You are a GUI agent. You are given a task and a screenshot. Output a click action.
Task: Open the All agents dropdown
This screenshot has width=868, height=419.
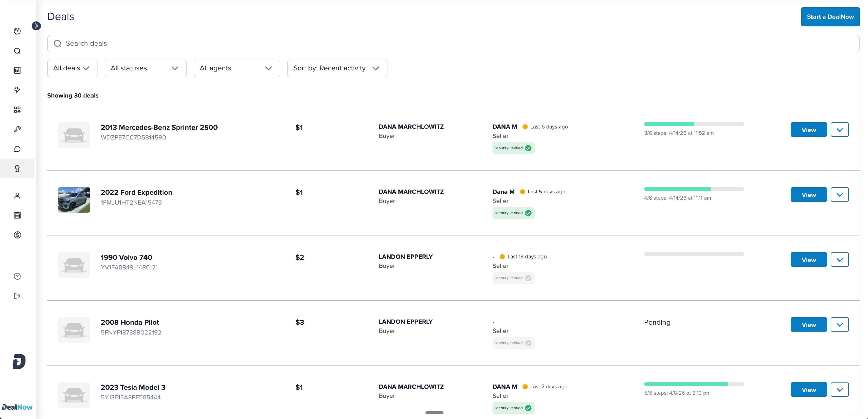(x=237, y=68)
